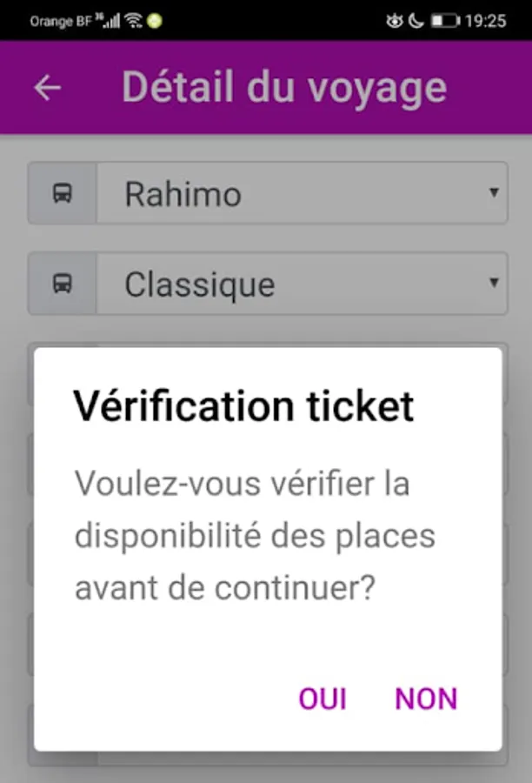Click the bus icon beside Classique

[x=63, y=284]
